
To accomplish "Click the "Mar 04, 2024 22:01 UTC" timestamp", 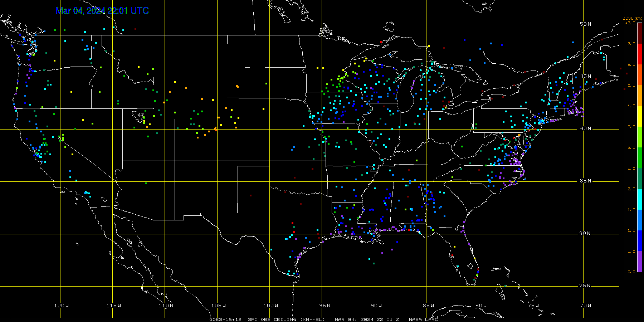I will [102, 11].
